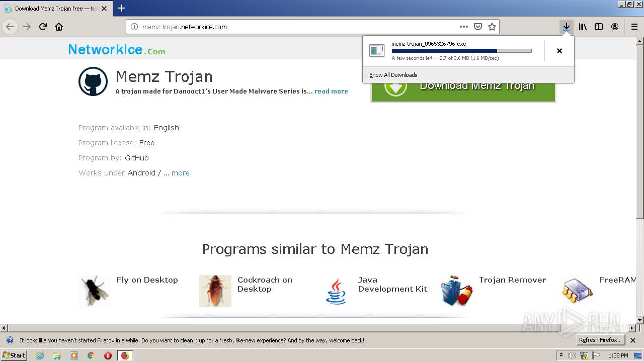
Task: Launch Windows Media Player from taskbar
Action: 74,355
